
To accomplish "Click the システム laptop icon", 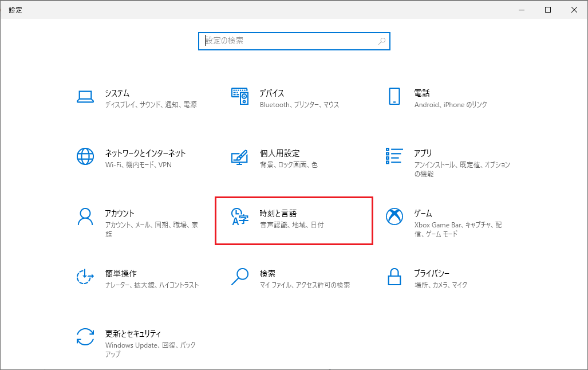I will (x=85, y=97).
